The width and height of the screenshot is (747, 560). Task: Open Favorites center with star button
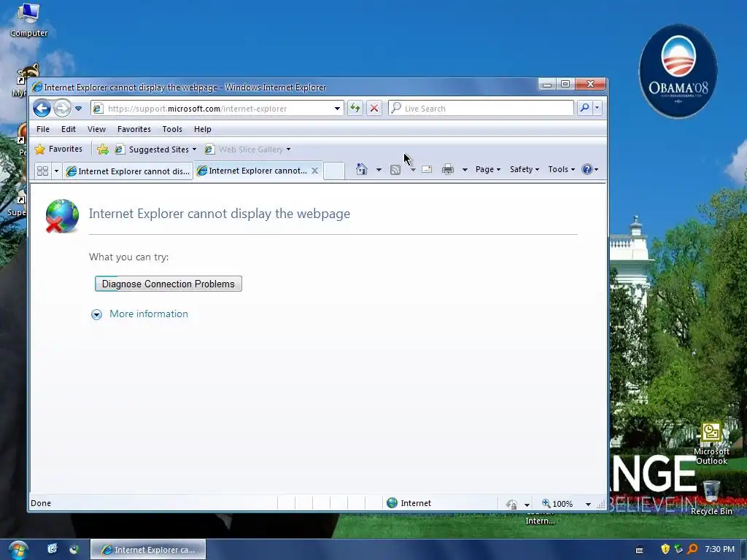click(x=58, y=149)
